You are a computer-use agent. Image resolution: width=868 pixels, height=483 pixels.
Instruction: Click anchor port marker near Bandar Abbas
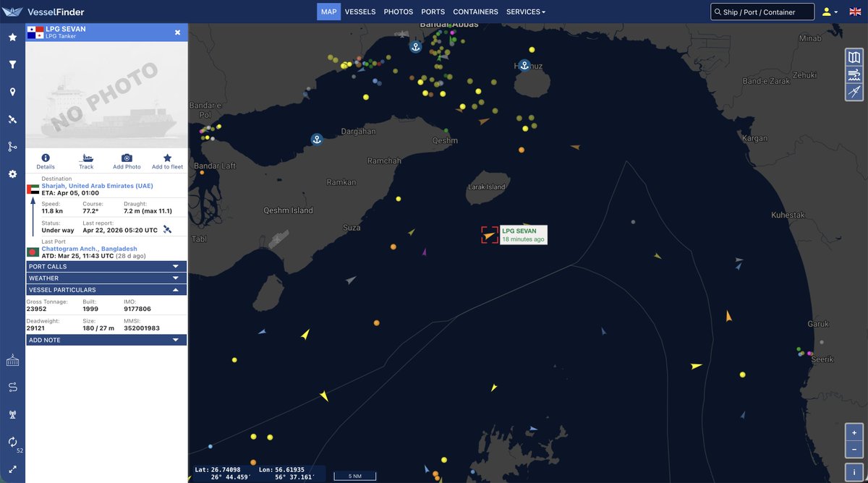click(x=415, y=47)
